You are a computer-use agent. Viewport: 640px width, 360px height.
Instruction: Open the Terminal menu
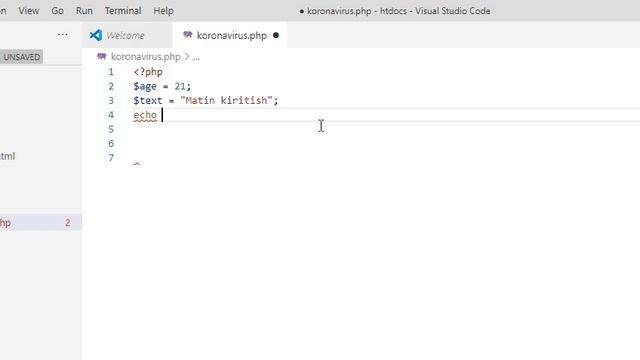[x=123, y=11]
